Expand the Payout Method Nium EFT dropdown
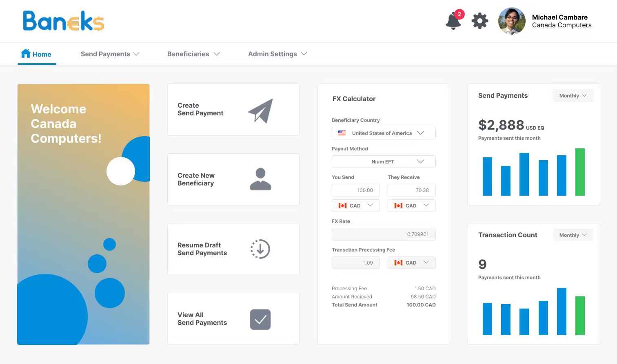 [383, 161]
